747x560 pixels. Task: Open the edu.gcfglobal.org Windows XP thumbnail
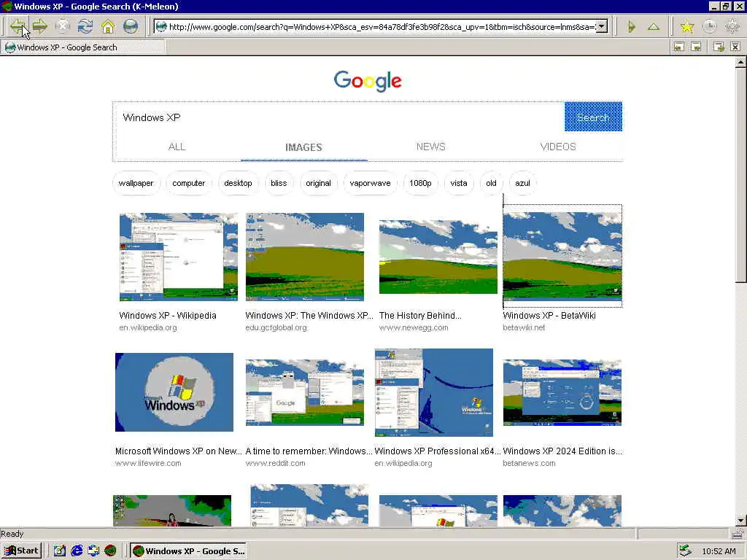(305, 257)
